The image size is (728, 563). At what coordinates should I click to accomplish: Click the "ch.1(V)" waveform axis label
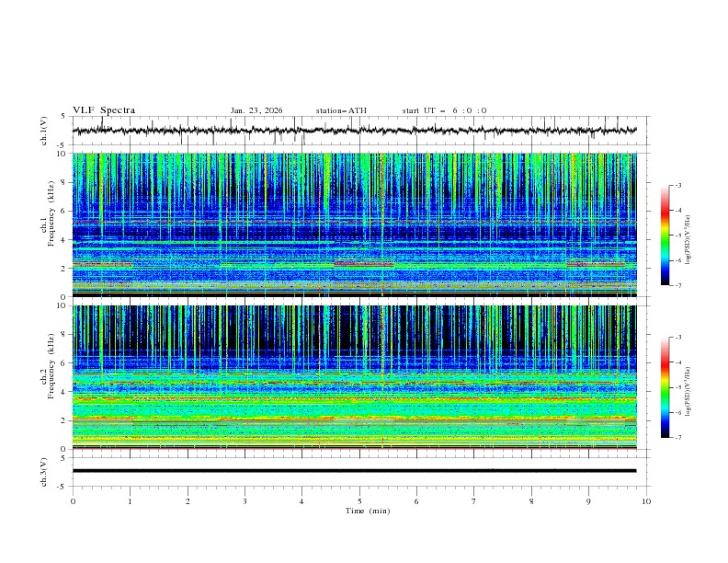pyautogui.click(x=44, y=131)
